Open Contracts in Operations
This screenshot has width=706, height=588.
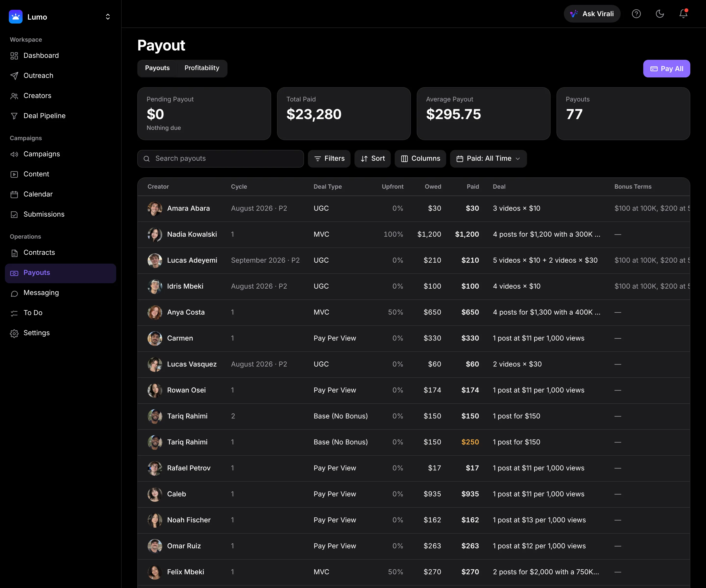tap(61, 253)
